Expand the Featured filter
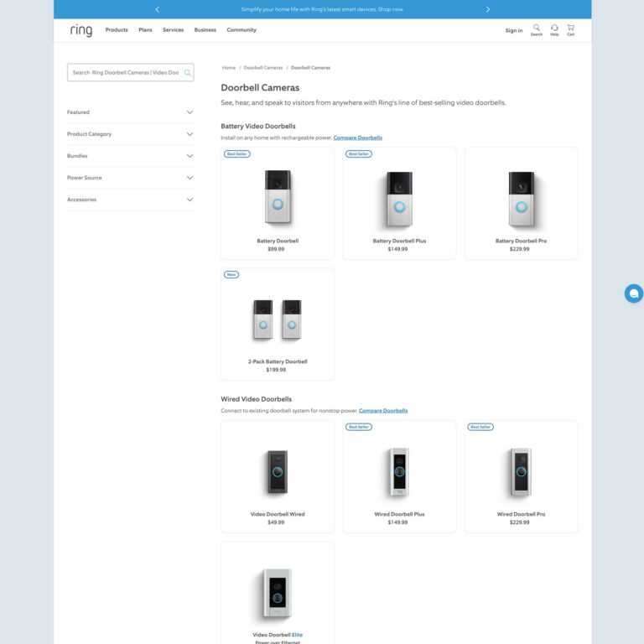The height and width of the screenshot is (644, 644). 130,112
